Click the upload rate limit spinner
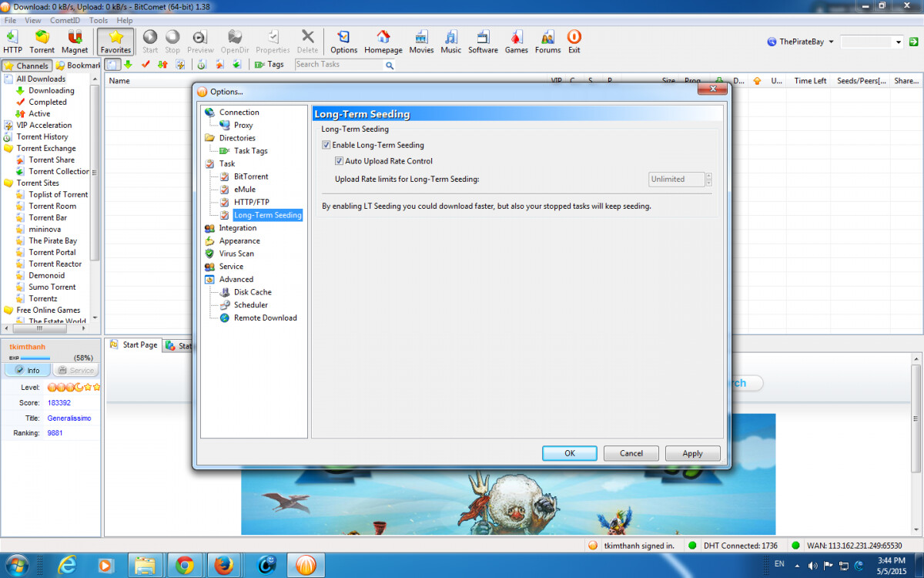The image size is (924, 578). pos(708,180)
